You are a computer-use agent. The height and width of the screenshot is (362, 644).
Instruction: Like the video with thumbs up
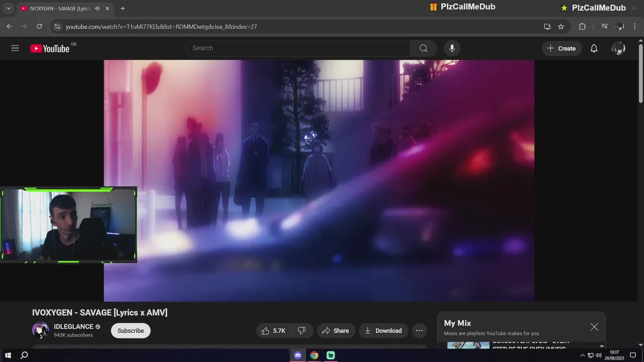tap(274, 330)
